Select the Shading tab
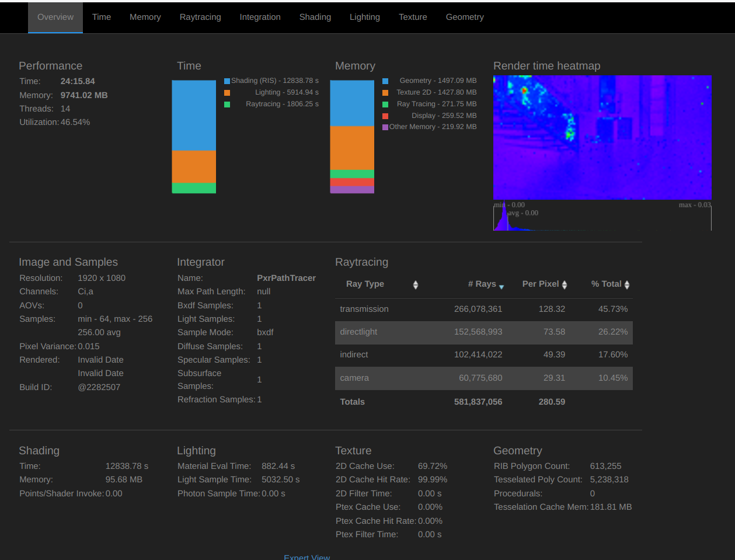This screenshot has width=735, height=560. 315,18
